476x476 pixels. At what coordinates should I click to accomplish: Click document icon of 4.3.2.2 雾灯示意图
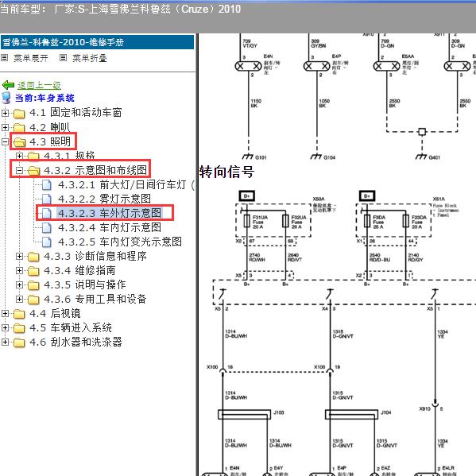46,199
